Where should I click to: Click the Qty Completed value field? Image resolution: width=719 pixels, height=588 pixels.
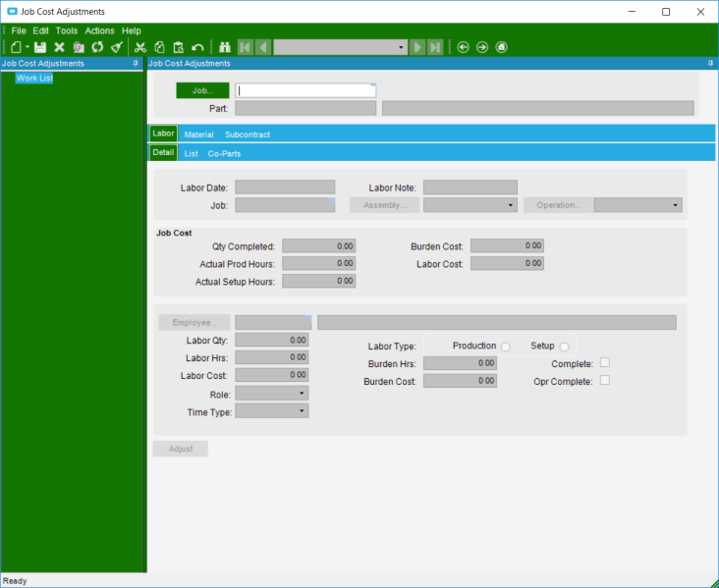tap(318, 246)
